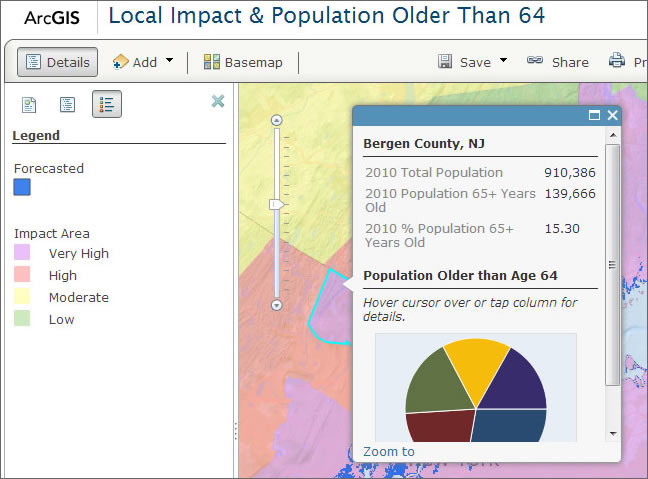648x479 pixels.
Task: Open the Basemap gallery
Action: click(243, 62)
